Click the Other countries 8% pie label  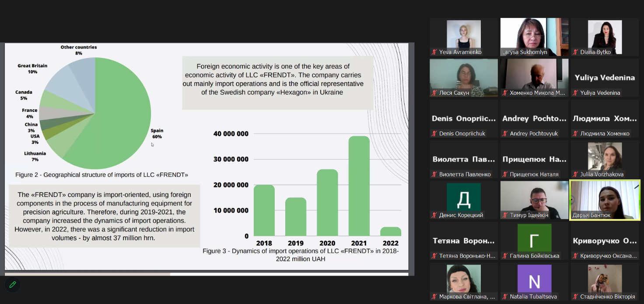[79, 50]
